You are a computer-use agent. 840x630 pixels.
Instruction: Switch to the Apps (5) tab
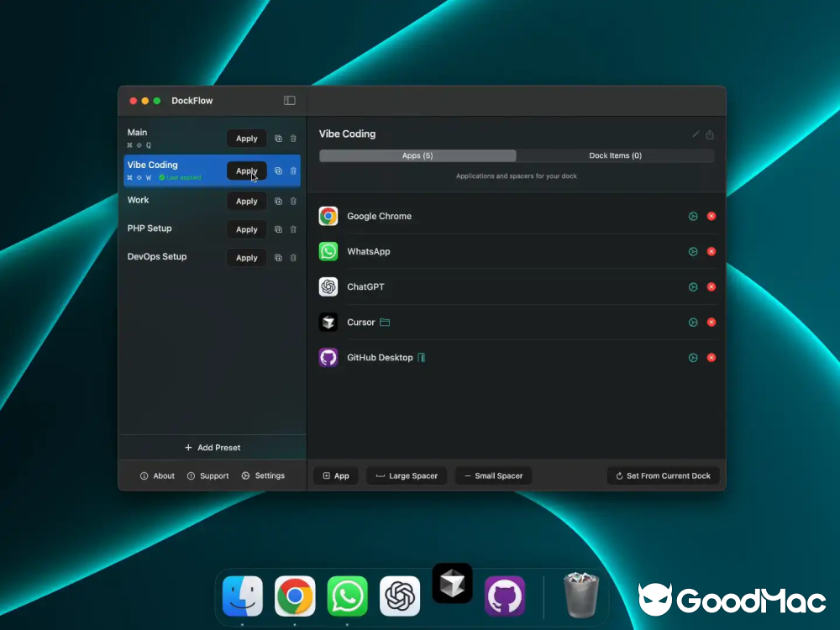coord(417,156)
